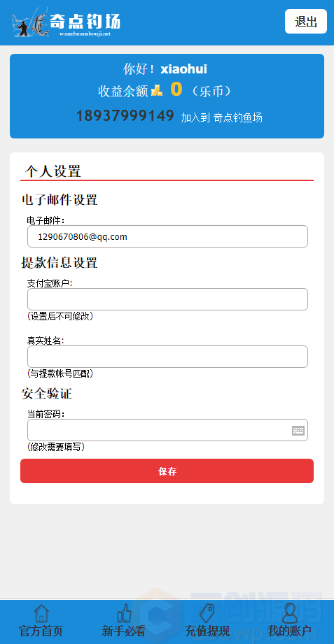This screenshot has width=334, height=644.
Task: Save settings with the red 保存 button
Action: tap(167, 471)
